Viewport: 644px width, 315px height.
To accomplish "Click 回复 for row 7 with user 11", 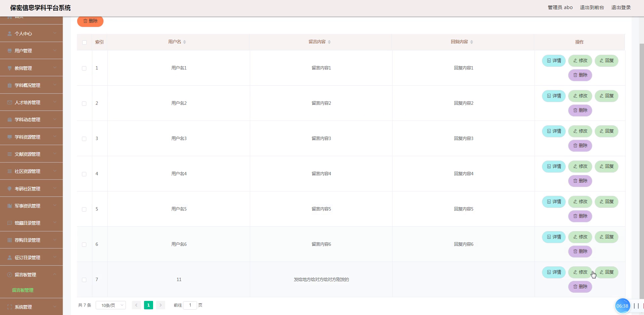I will (606, 272).
